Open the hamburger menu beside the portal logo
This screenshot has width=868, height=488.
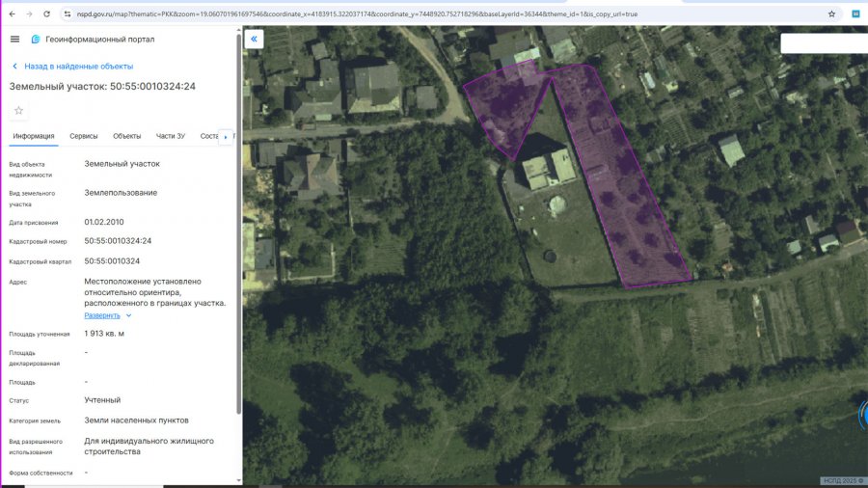[x=14, y=39]
